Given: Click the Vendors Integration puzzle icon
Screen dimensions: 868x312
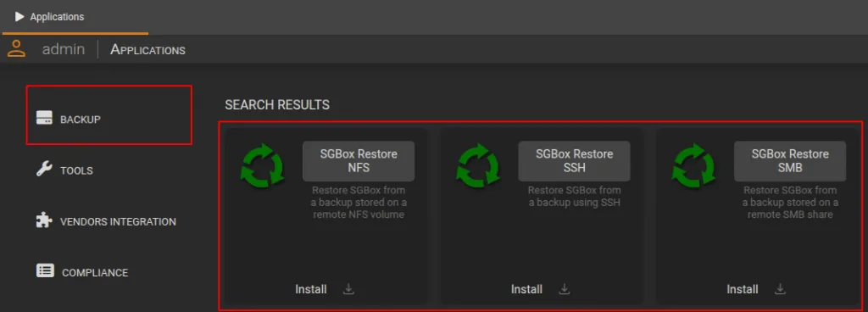Looking at the screenshot, I should click(x=44, y=220).
